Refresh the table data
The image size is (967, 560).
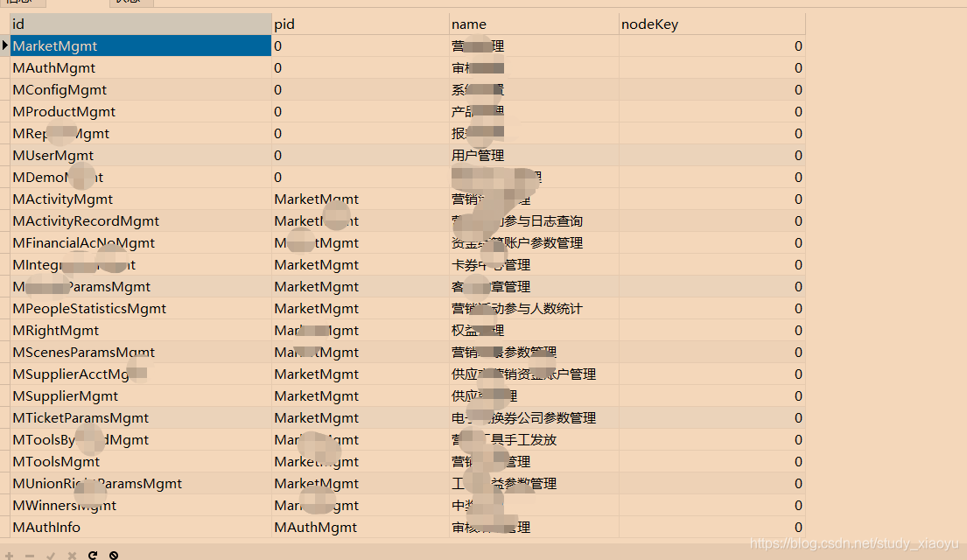[x=93, y=556]
